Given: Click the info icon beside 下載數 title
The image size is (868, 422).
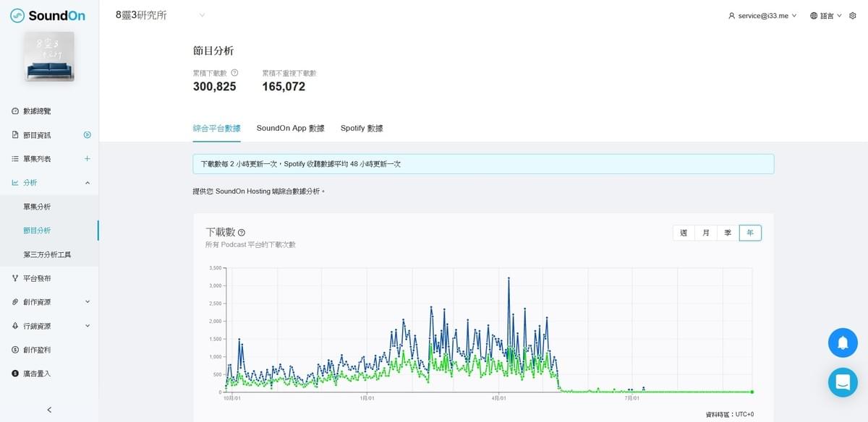Looking at the screenshot, I should pyautogui.click(x=242, y=233).
